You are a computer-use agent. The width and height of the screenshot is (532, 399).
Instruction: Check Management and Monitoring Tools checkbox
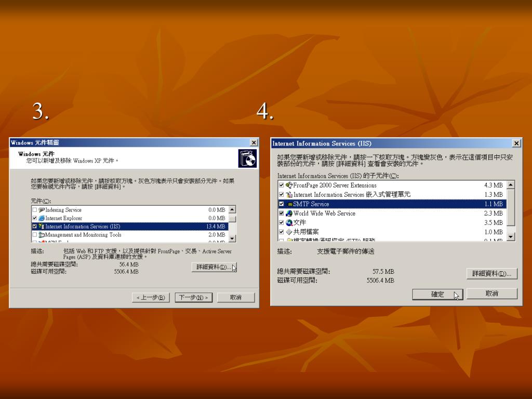[35, 235]
